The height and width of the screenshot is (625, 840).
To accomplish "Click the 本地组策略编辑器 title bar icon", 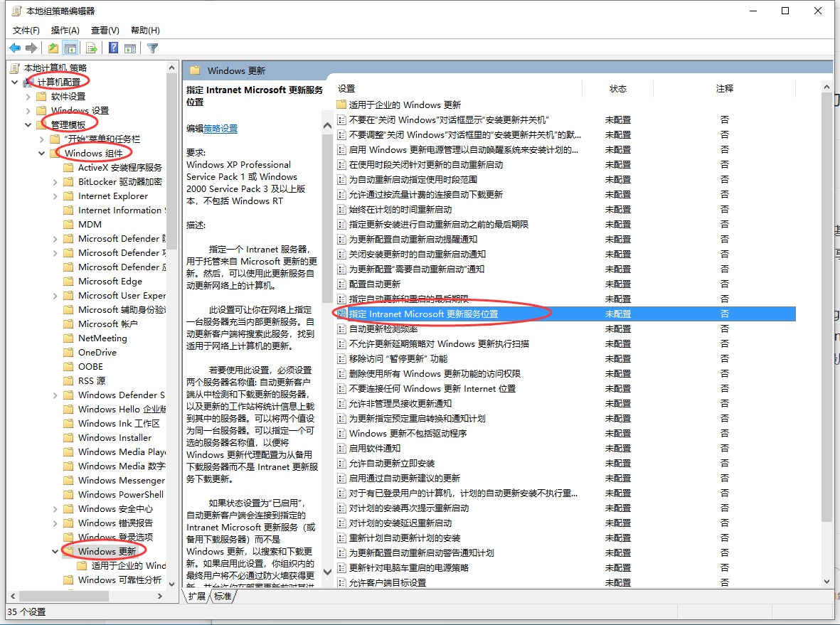I will tap(16, 11).
